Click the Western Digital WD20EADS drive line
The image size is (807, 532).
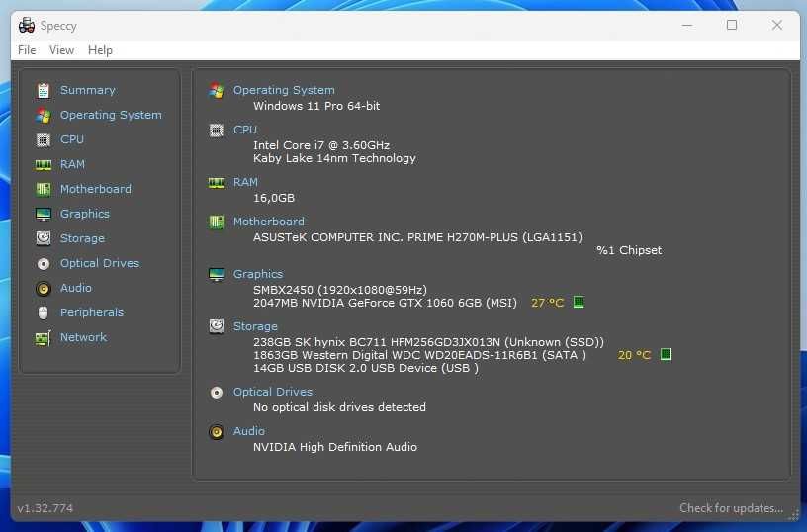[419, 355]
